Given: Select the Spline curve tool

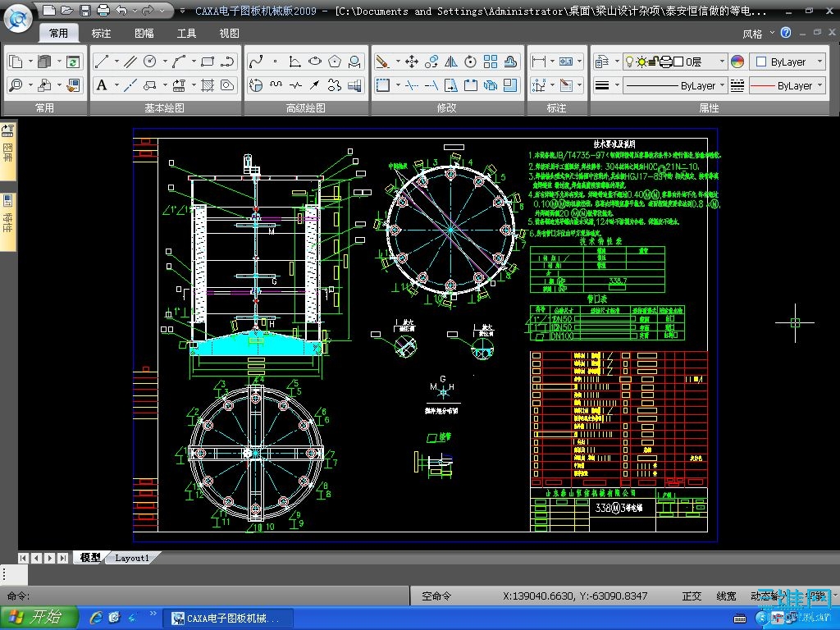Looking at the screenshot, I should coord(256,62).
